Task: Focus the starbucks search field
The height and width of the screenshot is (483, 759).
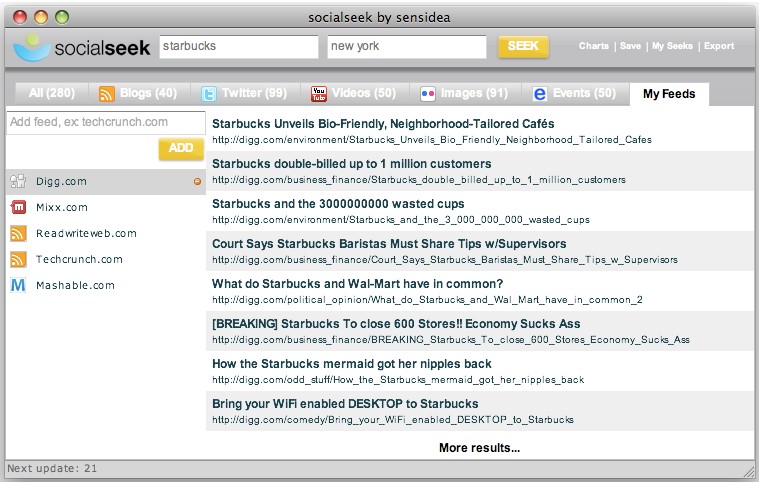Action: (239, 46)
